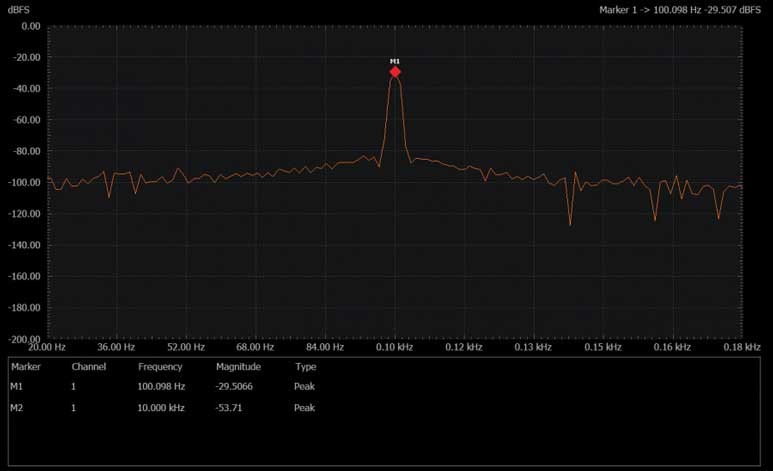Viewport: 773px width, 471px height.
Task: Click the red M1 marker diamond
Action: click(395, 72)
